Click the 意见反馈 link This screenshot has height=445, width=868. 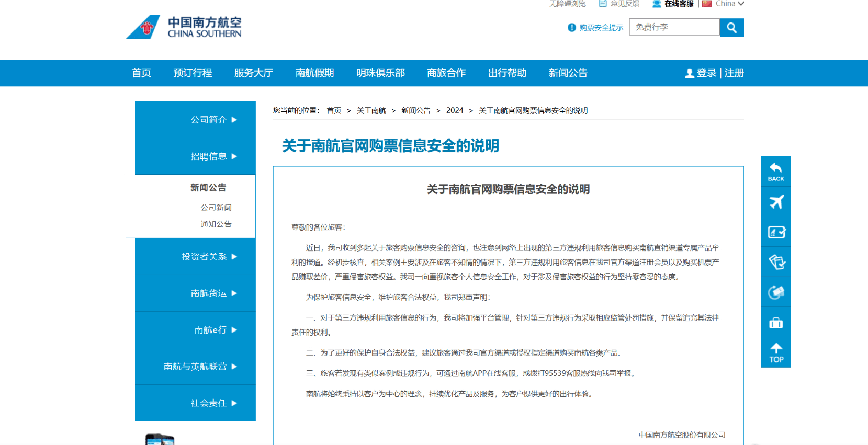pyautogui.click(x=625, y=4)
